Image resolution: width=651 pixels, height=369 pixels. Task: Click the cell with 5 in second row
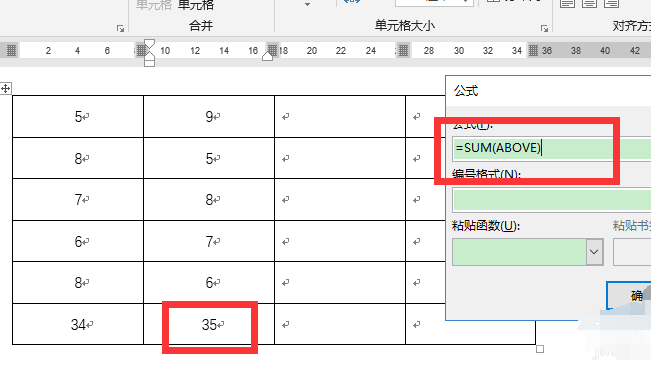point(209,158)
